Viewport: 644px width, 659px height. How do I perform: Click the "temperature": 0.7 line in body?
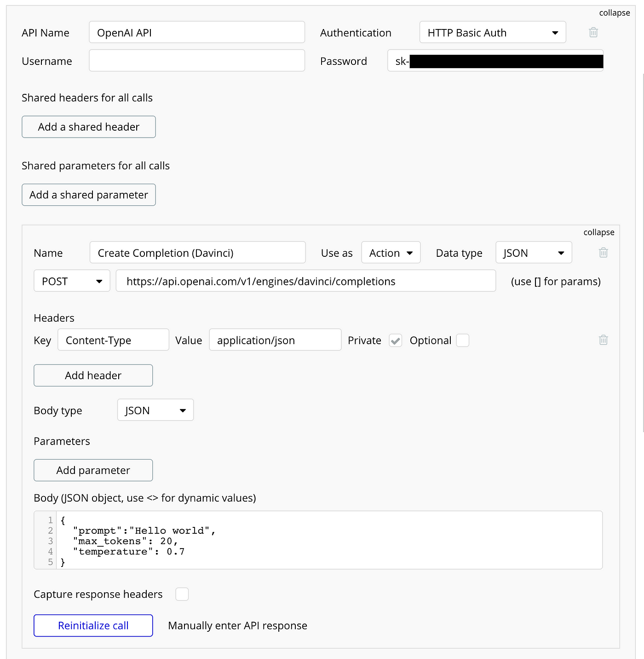129,551
